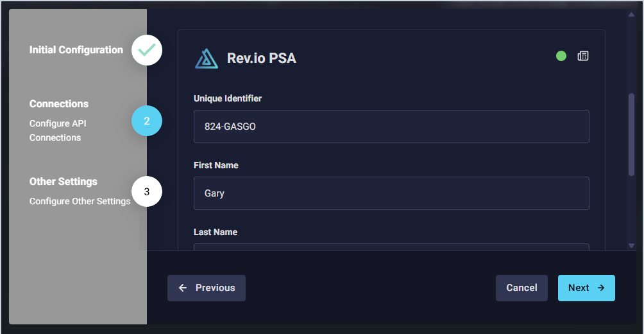This screenshot has height=334, width=644.
Task: Click the Unique Identifier input field
Action: 391,127
